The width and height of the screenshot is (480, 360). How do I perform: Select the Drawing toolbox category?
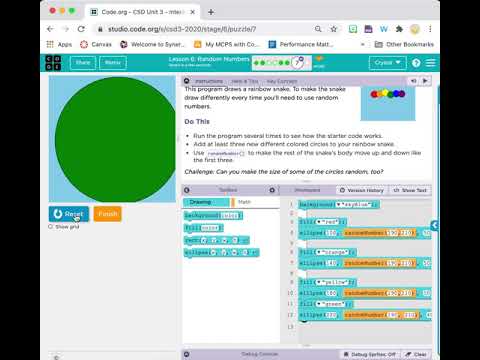point(206,202)
